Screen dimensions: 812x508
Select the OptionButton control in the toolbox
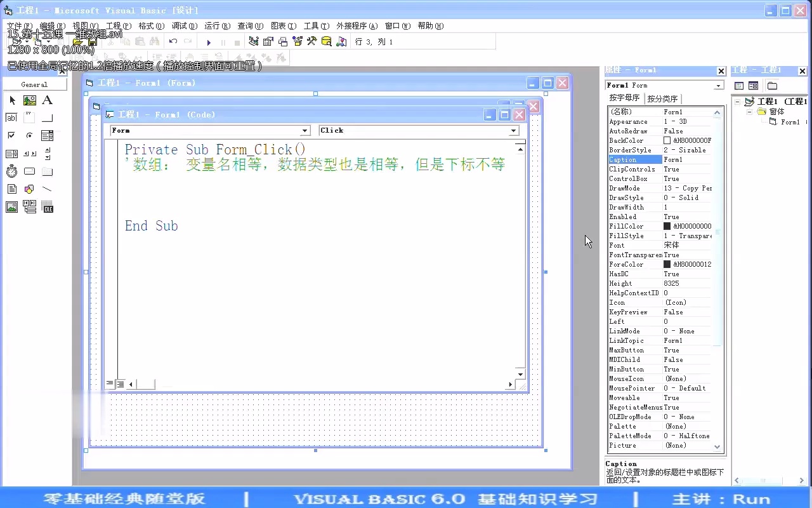(29, 135)
